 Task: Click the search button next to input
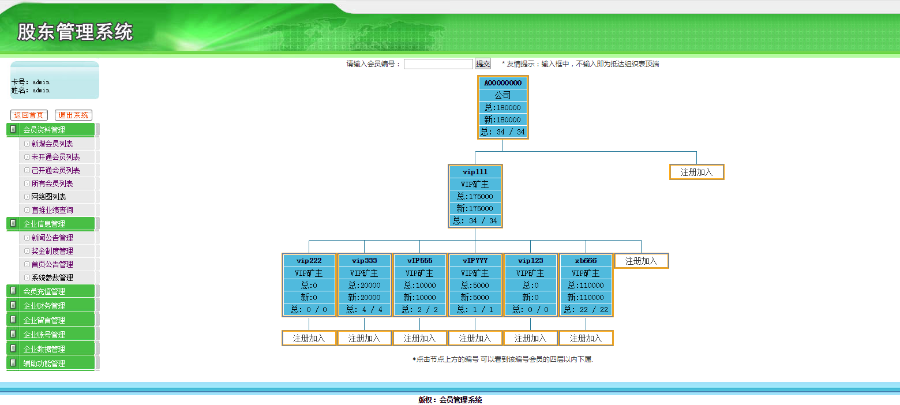tap(483, 64)
